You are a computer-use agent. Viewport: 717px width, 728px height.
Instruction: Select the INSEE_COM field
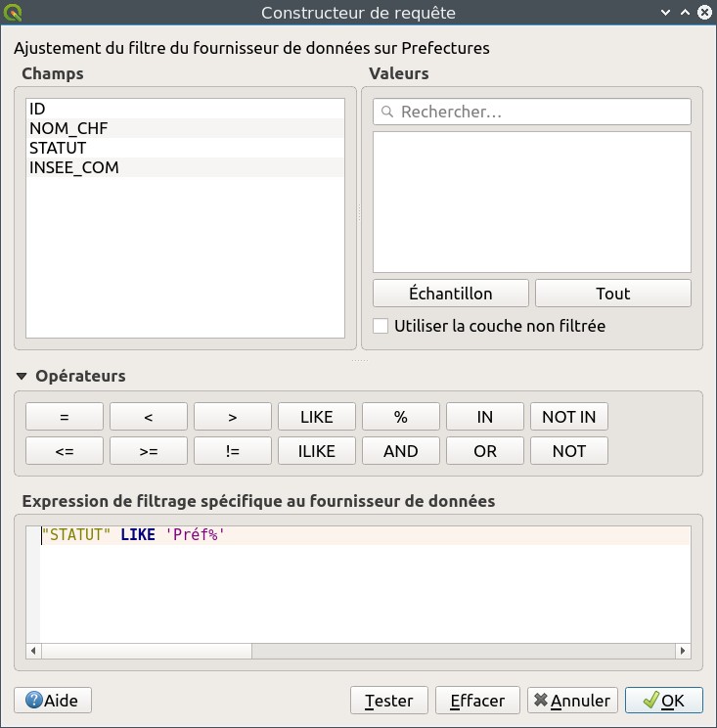[x=185, y=167]
